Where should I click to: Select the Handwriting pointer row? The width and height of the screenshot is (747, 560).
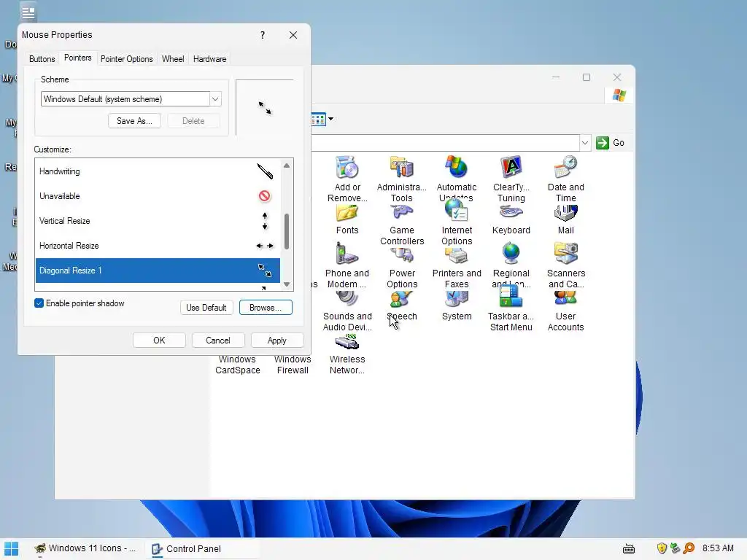(x=158, y=171)
